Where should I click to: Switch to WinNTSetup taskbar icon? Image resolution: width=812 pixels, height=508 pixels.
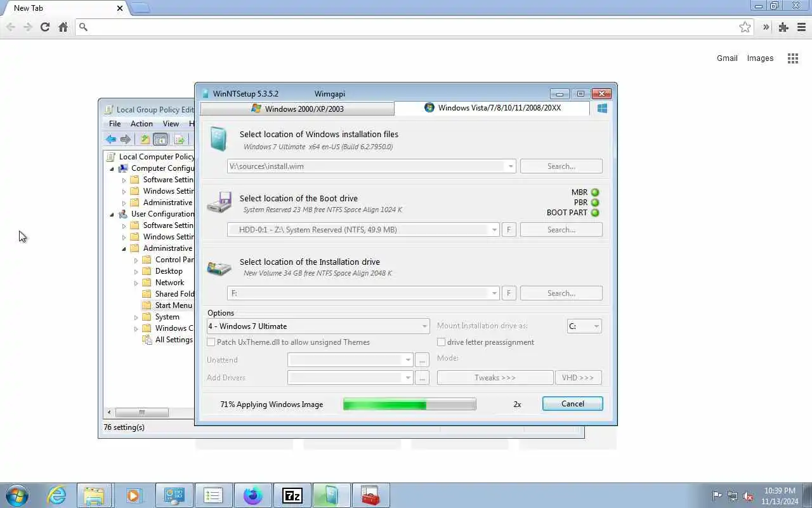[x=331, y=495]
